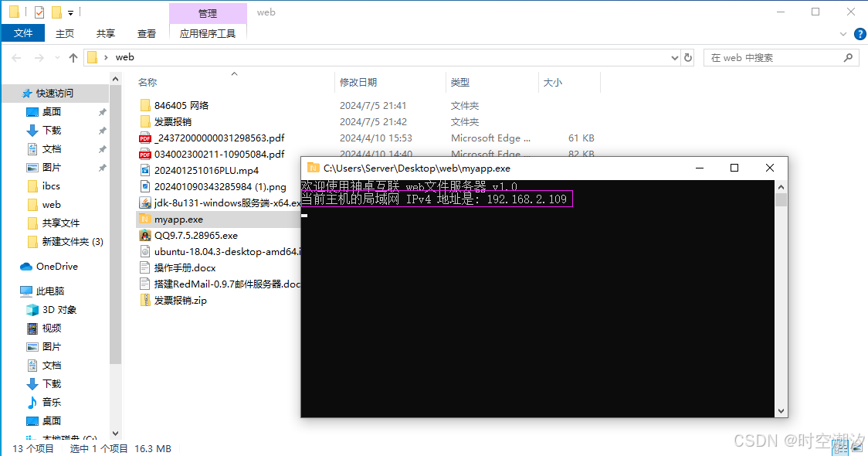Open the 文件 menu tab
This screenshot has height=456, width=868.
[23, 33]
